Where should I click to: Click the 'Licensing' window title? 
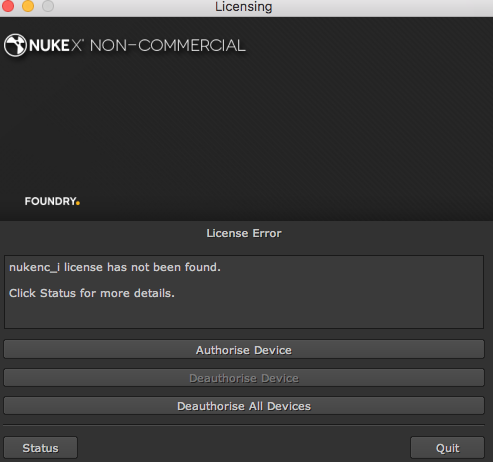pos(244,6)
